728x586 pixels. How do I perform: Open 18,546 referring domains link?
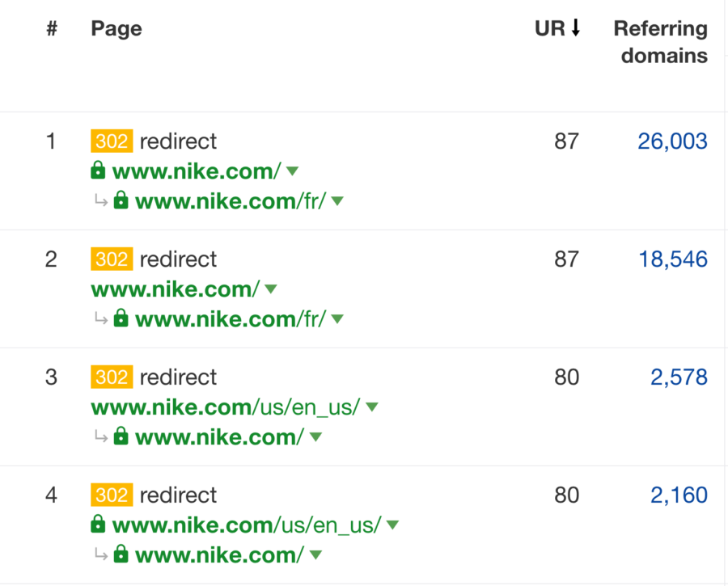pyautogui.click(x=673, y=259)
